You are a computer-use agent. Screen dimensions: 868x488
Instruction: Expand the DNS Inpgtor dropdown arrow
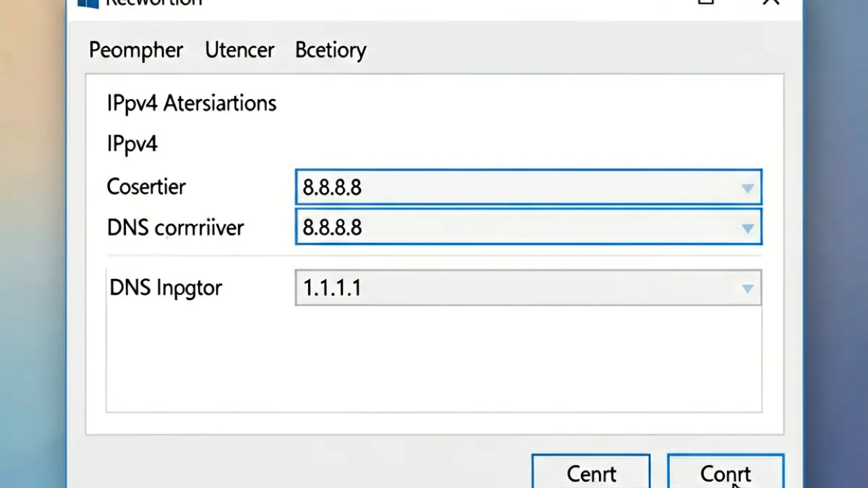747,289
